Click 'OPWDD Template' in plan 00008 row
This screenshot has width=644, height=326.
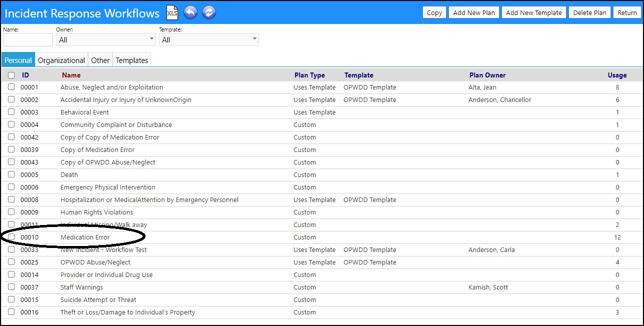[370, 199]
